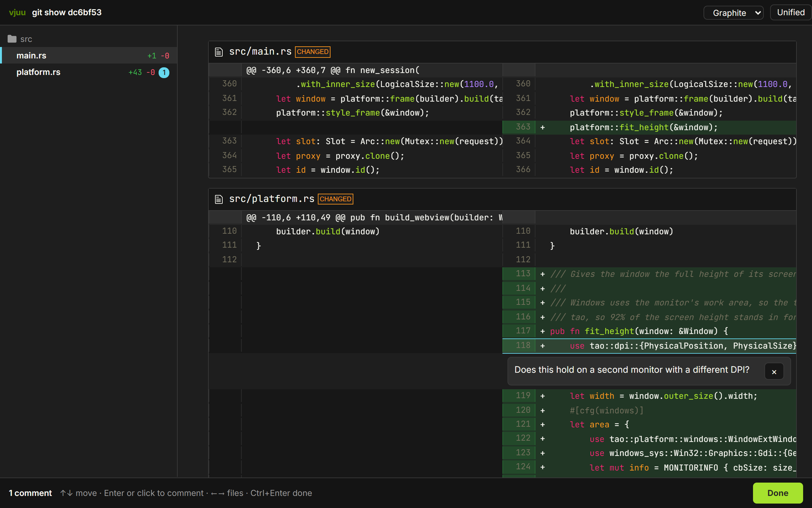Click the comment text about second monitor DPI
Image resolution: width=812 pixels, height=508 pixels.
[x=632, y=370]
